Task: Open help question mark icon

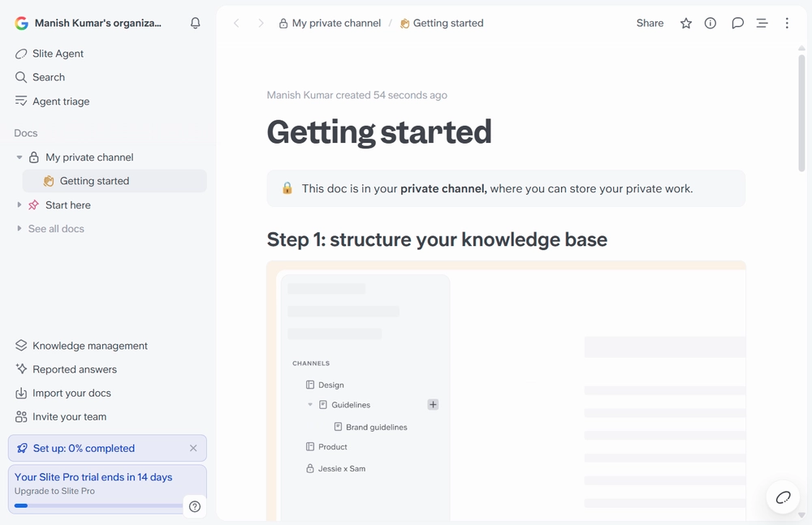Action: [195, 506]
